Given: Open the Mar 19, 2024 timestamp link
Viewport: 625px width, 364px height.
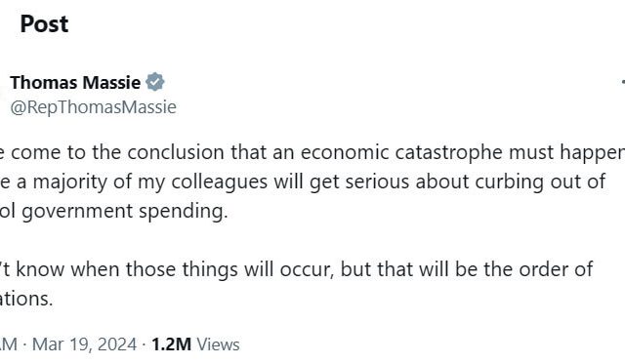Looking at the screenshot, I should click(84, 344).
